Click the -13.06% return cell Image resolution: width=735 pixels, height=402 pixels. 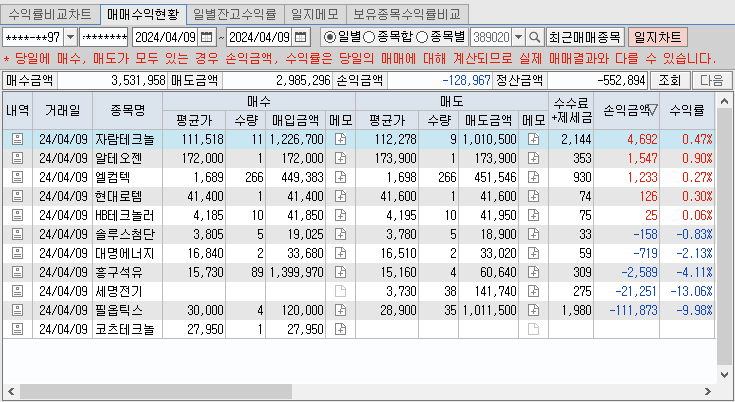point(687,291)
